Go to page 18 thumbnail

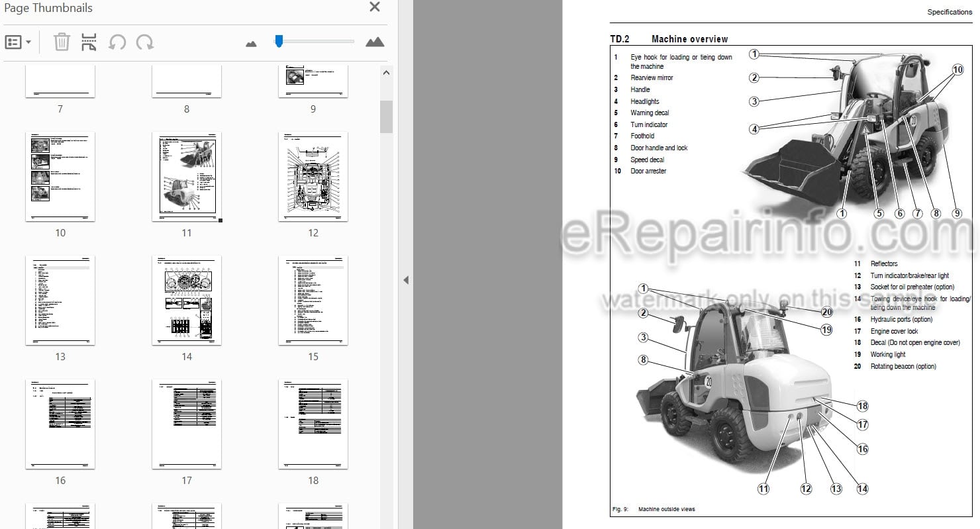(x=313, y=424)
